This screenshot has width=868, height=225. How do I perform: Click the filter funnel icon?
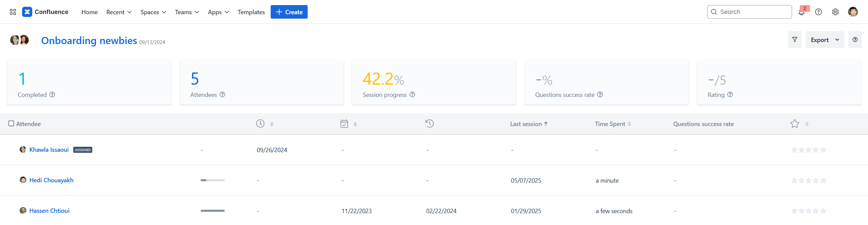tap(794, 40)
